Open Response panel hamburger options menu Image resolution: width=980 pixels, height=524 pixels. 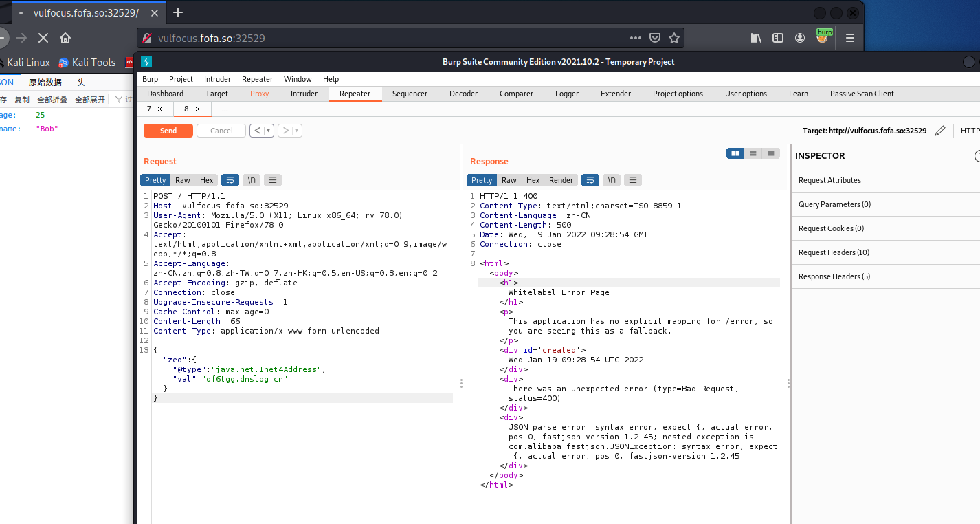point(633,180)
